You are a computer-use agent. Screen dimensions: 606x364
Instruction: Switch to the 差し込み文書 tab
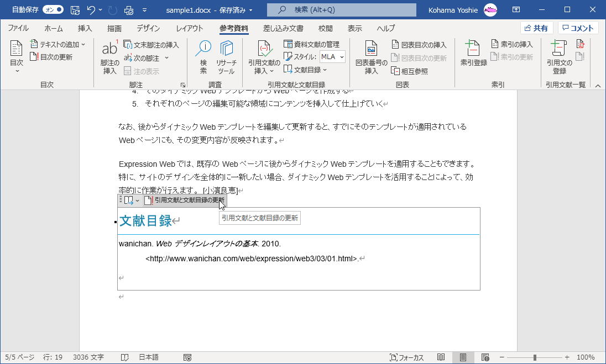pyautogui.click(x=283, y=28)
